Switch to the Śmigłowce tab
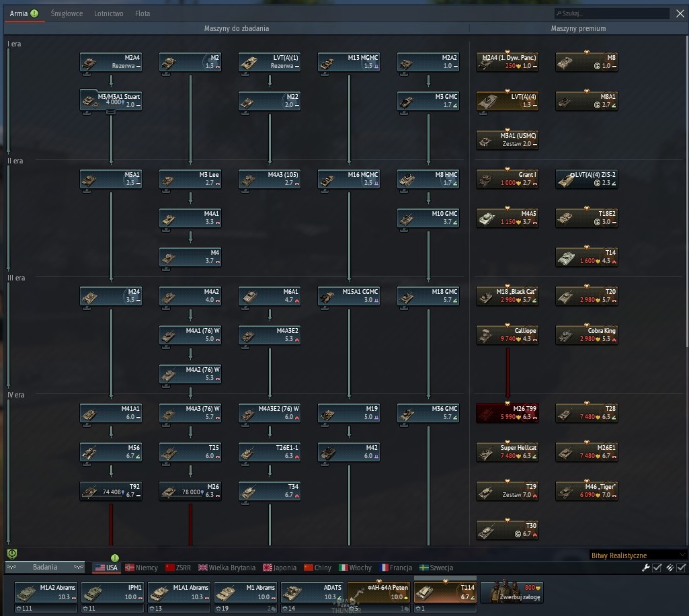The image size is (689, 616). (x=67, y=13)
